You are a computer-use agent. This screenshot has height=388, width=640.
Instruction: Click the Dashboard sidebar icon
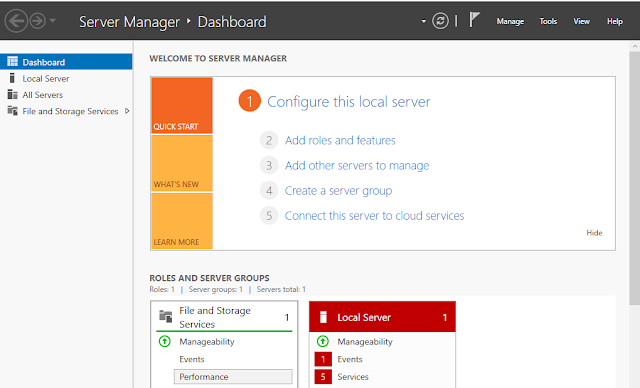coord(13,62)
